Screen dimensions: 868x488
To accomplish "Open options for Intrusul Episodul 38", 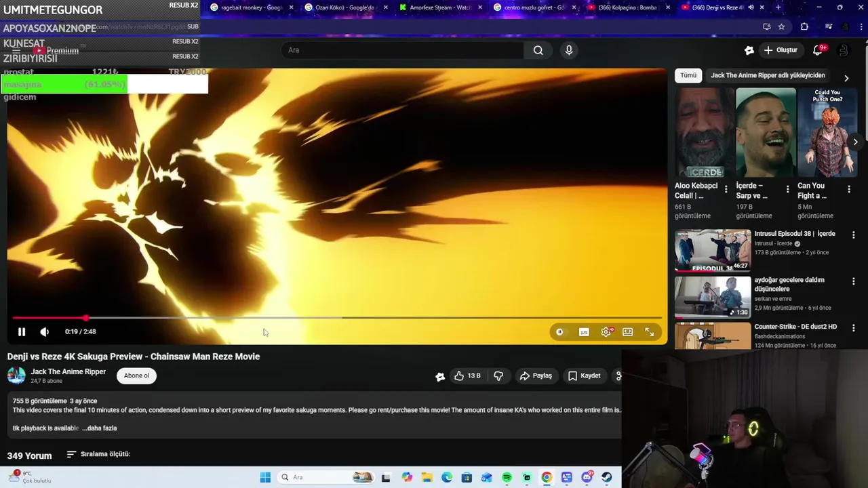I will 854,235.
